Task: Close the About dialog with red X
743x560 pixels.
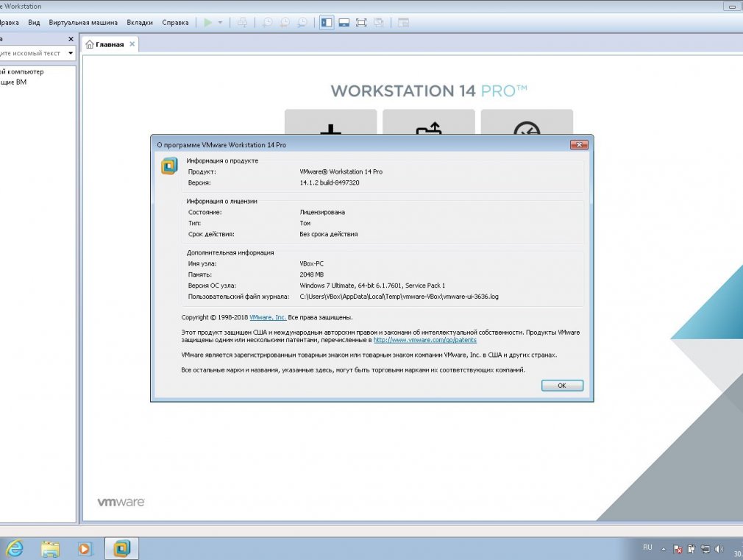Action: pos(579,145)
